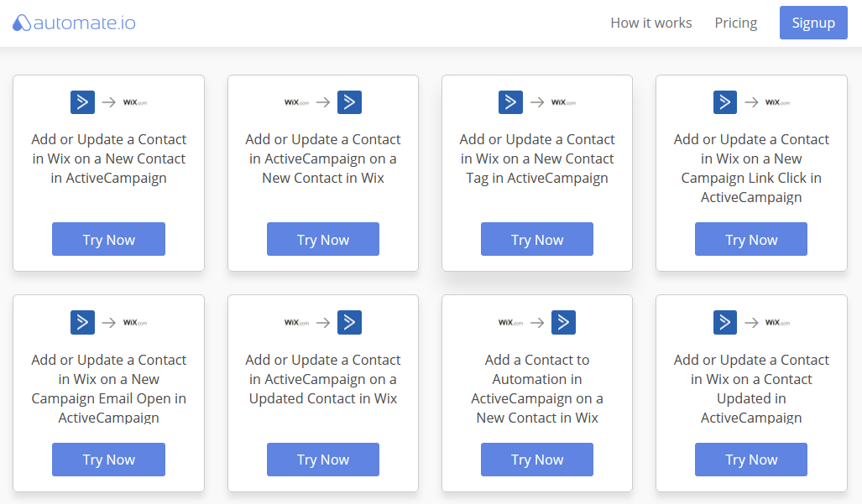Click ActiveCampaign icon in Campaign Email Open card
The width and height of the screenshot is (862, 504).
pyautogui.click(x=82, y=322)
